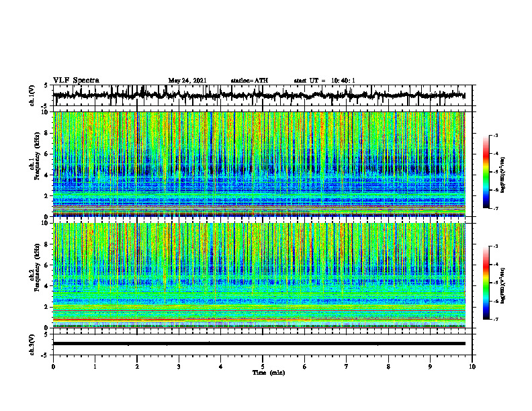Click the "-3" label on ch.2 color bar

click(496, 246)
